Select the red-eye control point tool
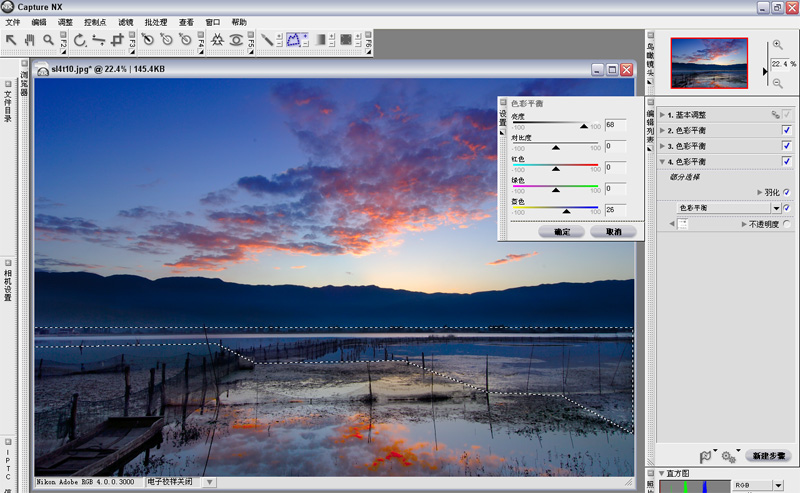This screenshot has width=800, height=493. pyautogui.click(x=236, y=39)
